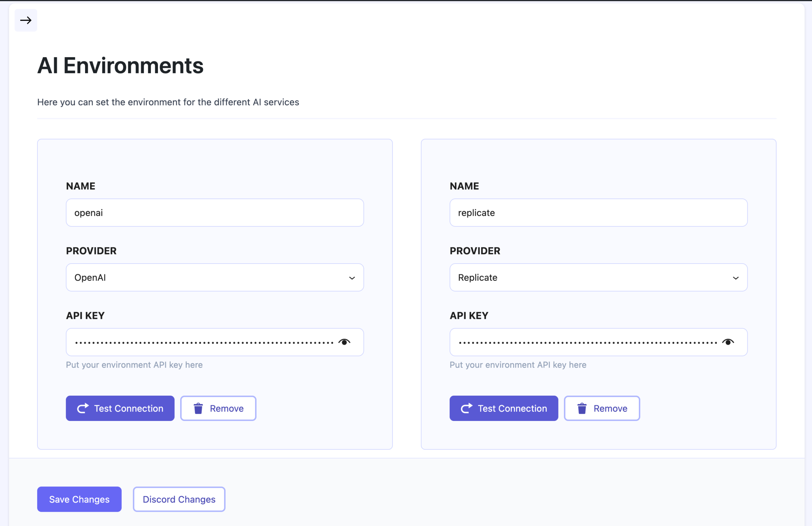The width and height of the screenshot is (812, 526).
Task: Test Connection for the replicate environment
Action: tap(504, 408)
